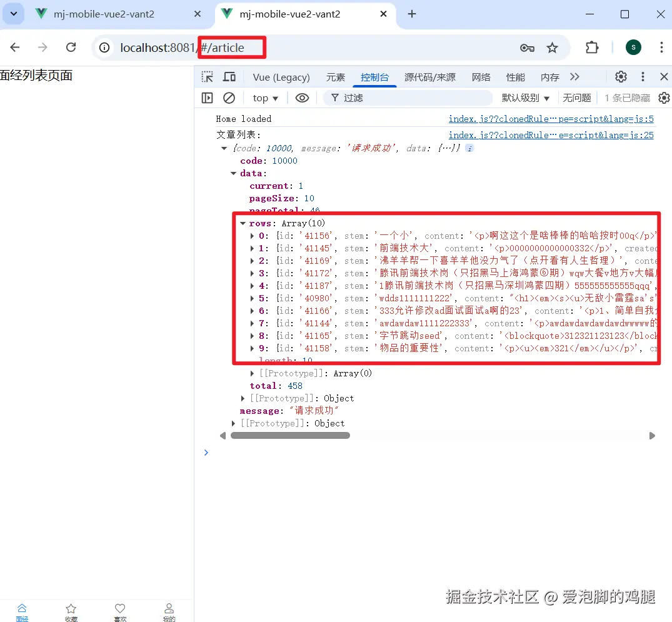Image resolution: width=672 pixels, height=622 pixels.
Task: Open the Chrome three-dot menu
Action: point(661,47)
